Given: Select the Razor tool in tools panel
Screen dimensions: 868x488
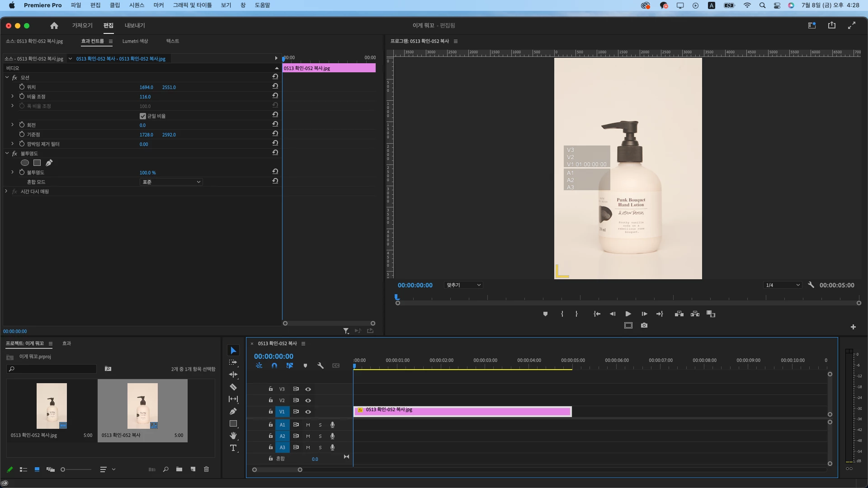Looking at the screenshot, I should point(233,387).
